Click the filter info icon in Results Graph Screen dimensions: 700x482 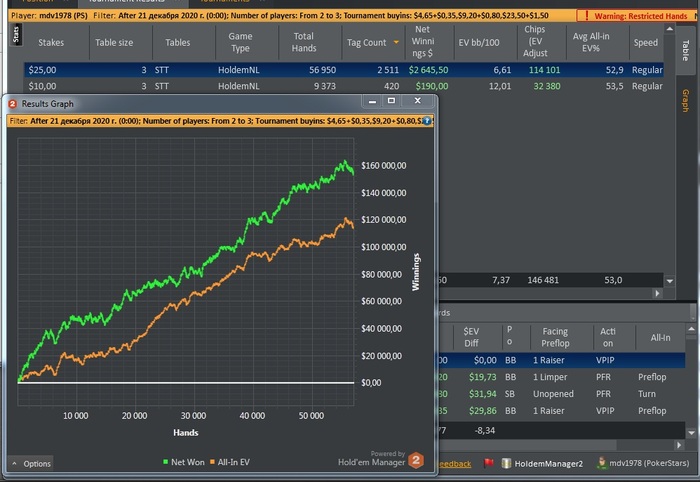tap(427, 121)
